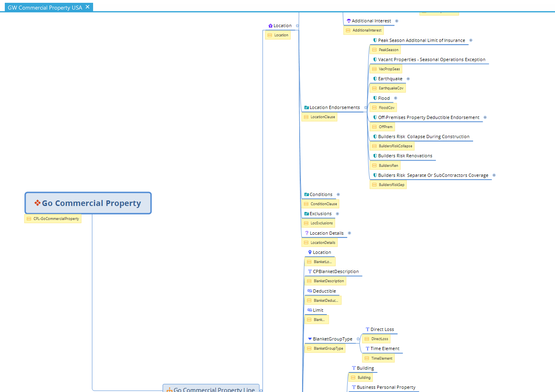
Task: Expand Peak Season Additonal Limit of Insurance
Action: click(471, 40)
